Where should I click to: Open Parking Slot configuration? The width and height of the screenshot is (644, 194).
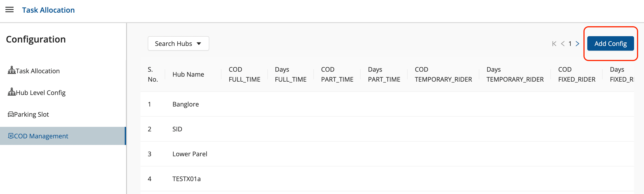(31, 114)
